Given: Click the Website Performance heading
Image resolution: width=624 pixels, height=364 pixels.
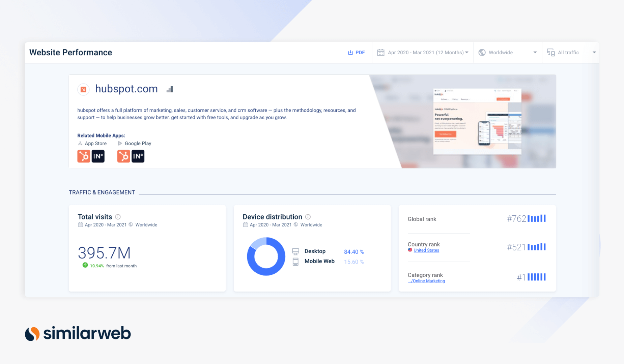Looking at the screenshot, I should coord(70,53).
